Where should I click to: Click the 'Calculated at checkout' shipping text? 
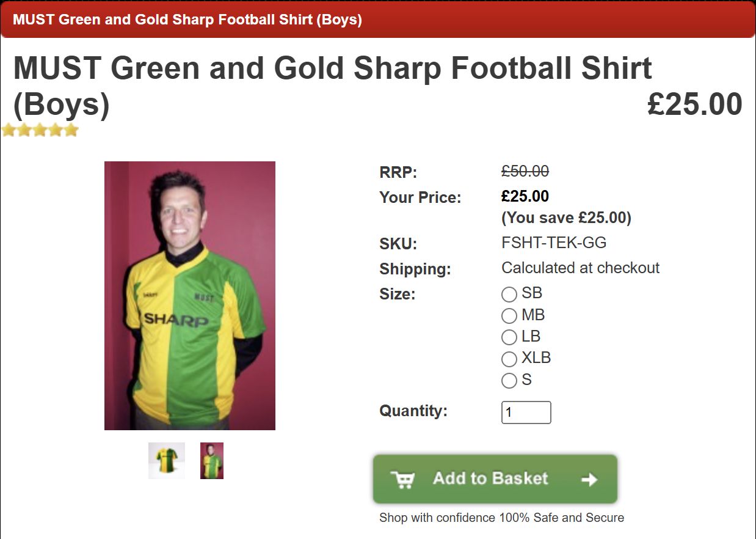(580, 268)
